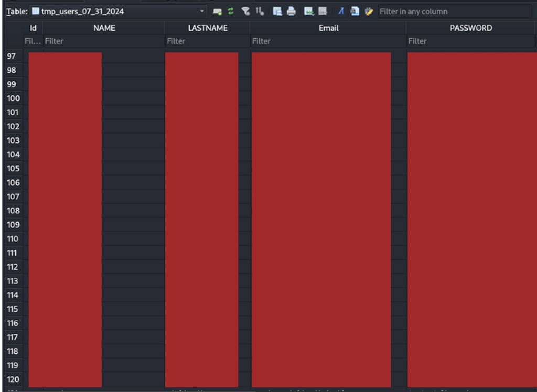The height and width of the screenshot is (392, 537).
Task: Clear all filters using the funnel icon
Action: point(245,12)
